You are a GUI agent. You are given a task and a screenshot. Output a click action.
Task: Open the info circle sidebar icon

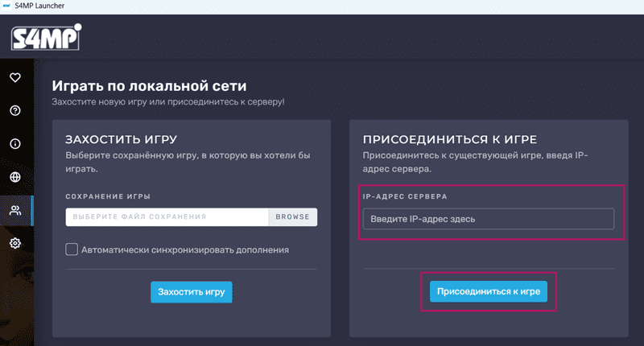pyautogui.click(x=15, y=144)
